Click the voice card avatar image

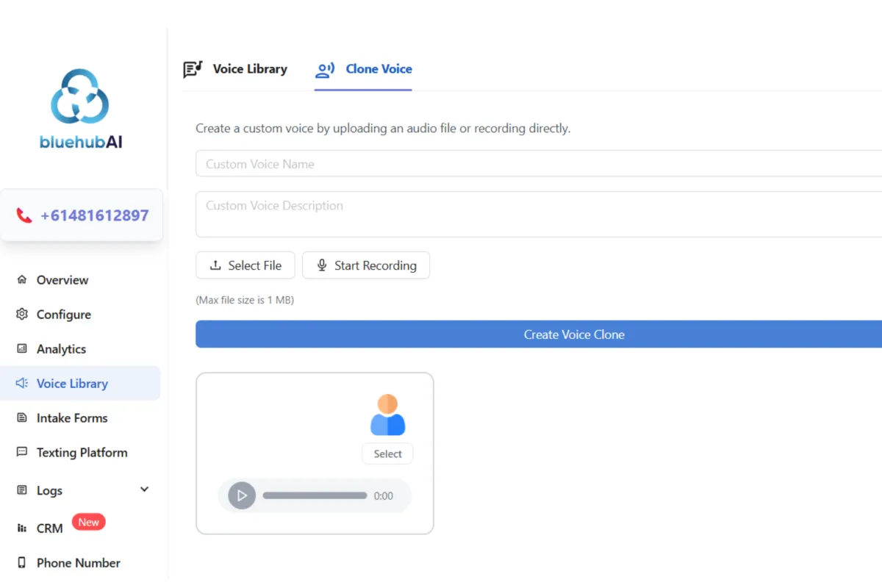(387, 415)
